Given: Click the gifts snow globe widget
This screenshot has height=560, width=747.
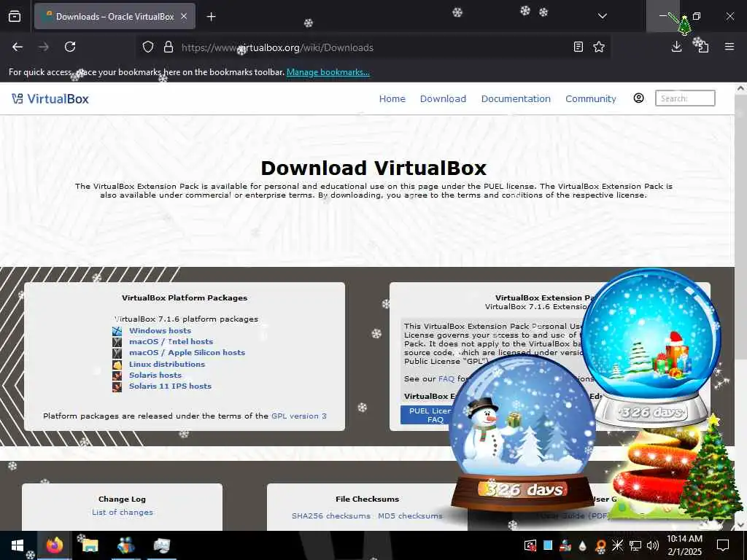Looking at the screenshot, I should 651,348.
